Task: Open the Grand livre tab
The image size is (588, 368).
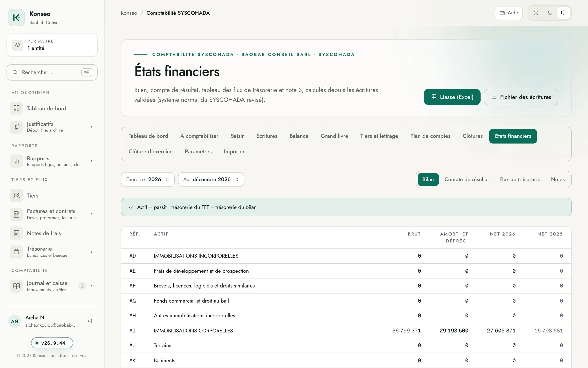Action: click(x=334, y=136)
